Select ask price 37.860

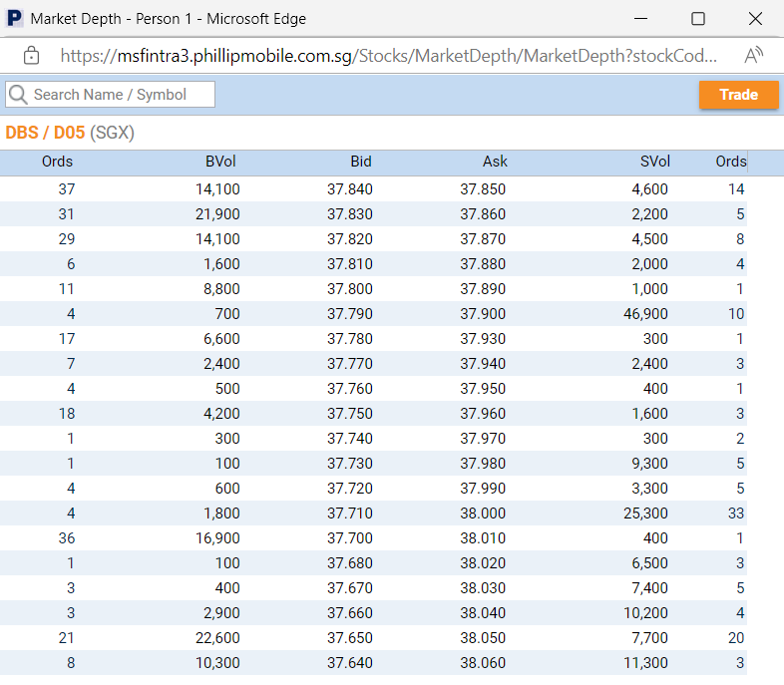click(x=483, y=214)
